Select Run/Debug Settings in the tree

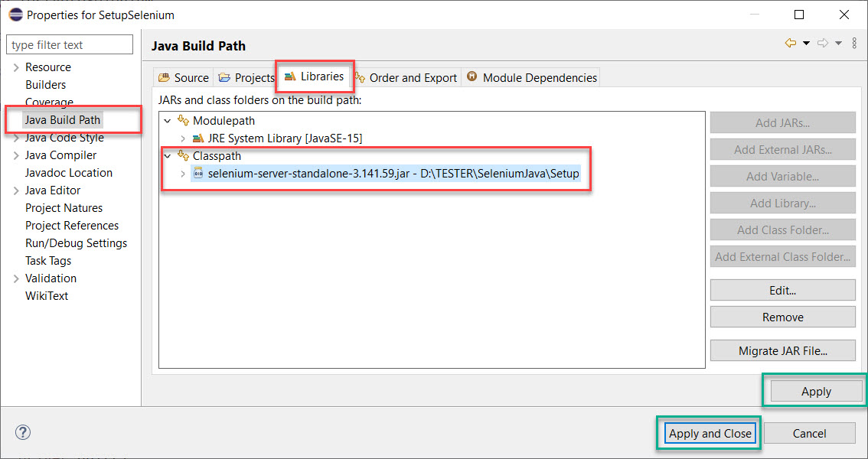pyautogui.click(x=76, y=243)
